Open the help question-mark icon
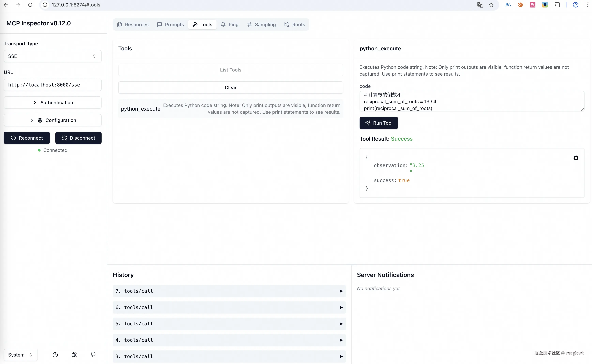Image resolution: width=592 pixels, height=364 pixels. point(55,355)
